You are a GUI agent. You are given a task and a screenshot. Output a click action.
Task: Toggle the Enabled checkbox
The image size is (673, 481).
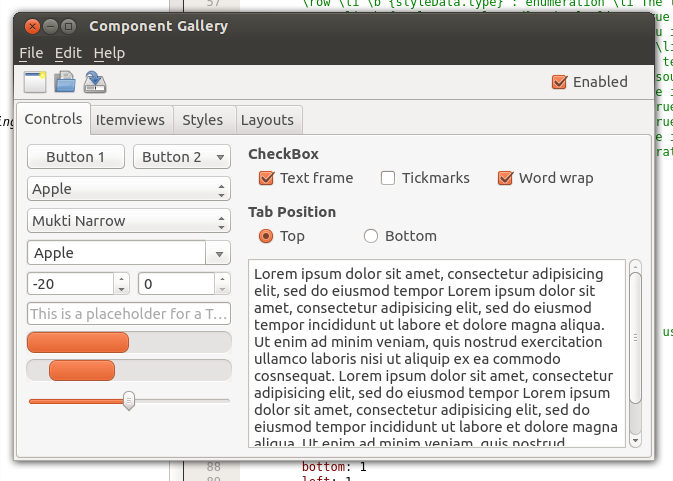tap(560, 82)
